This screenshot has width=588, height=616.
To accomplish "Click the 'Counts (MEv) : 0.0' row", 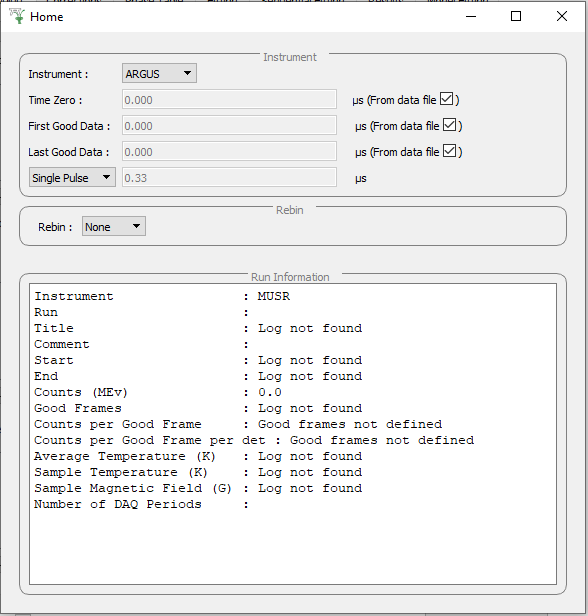I will (158, 392).
